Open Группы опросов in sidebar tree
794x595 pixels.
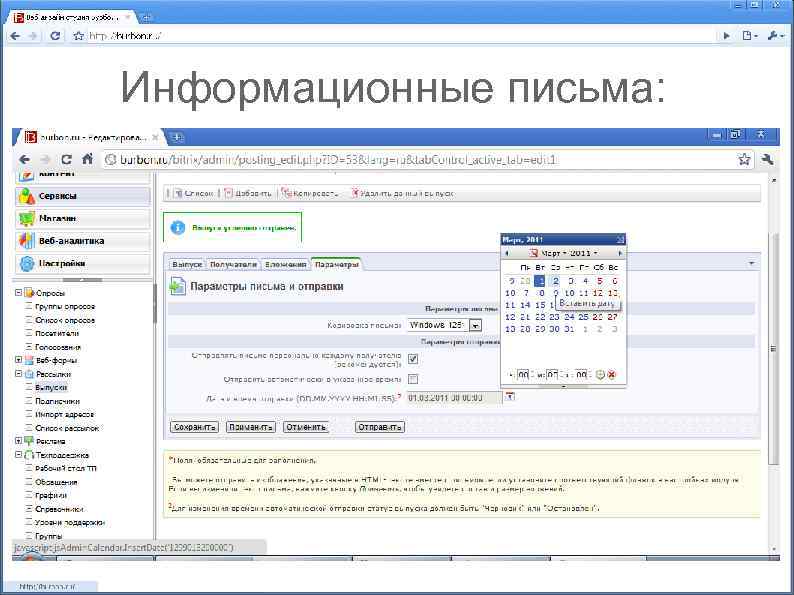(x=65, y=306)
